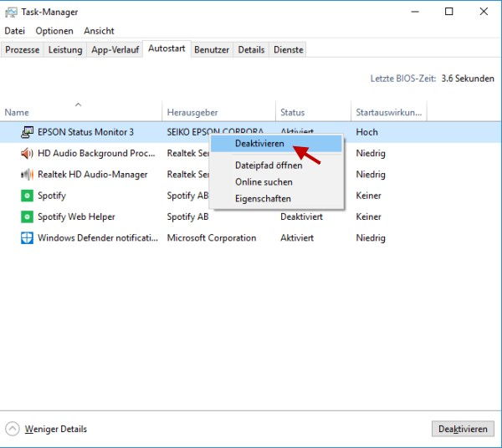Click the Windows Defender shield icon
502x448 pixels.
(x=28, y=238)
